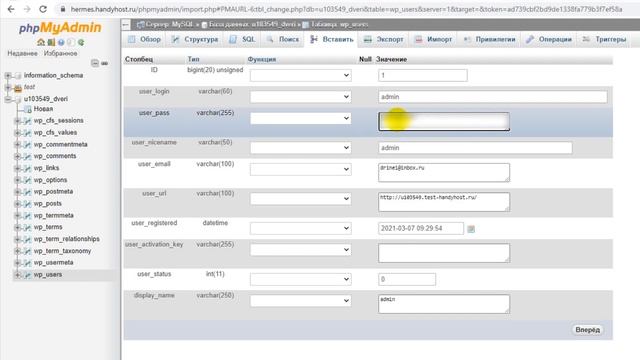The height and width of the screenshot is (360, 640).
Task: Click the wp_cfs_sessions table icon
Action: click(27, 121)
